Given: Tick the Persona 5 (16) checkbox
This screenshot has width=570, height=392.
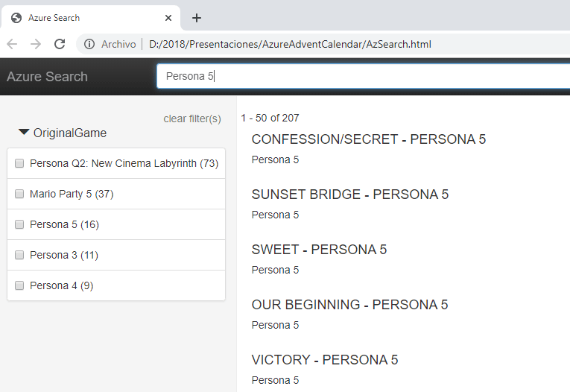Looking at the screenshot, I should (x=19, y=224).
